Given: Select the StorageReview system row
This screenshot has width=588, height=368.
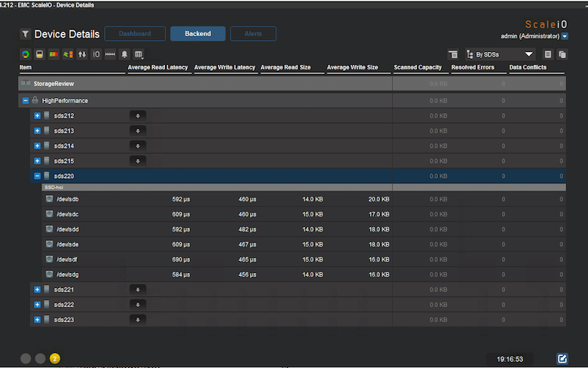Looking at the screenshot, I should point(292,84).
